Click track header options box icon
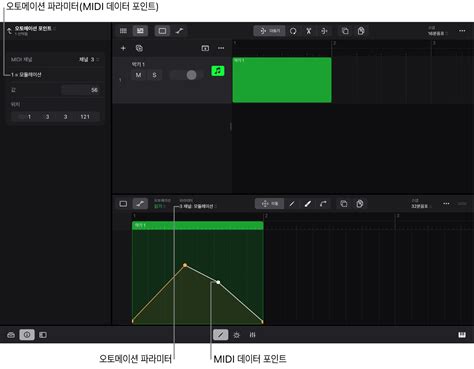 [x=205, y=48]
